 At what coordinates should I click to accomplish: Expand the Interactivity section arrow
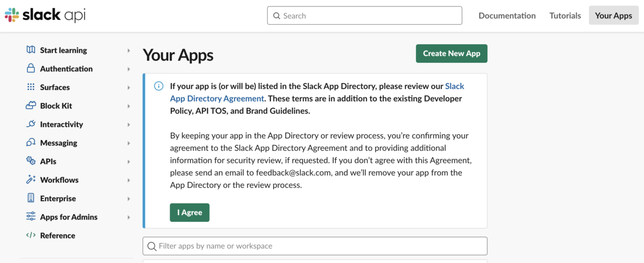(x=129, y=125)
